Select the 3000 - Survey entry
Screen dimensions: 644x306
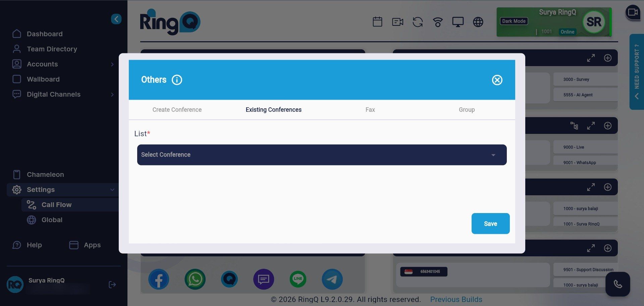point(585,80)
